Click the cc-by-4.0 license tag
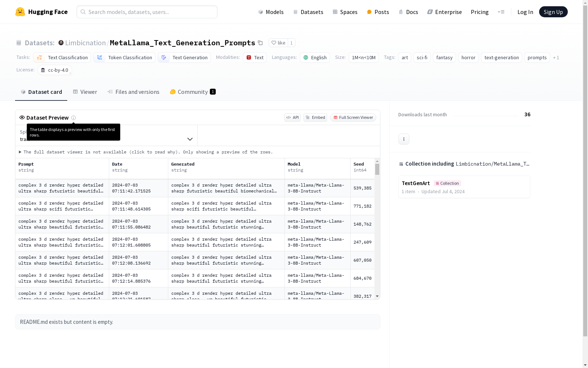This screenshot has width=588, height=368. pyautogui.click(x=55, y=70)
